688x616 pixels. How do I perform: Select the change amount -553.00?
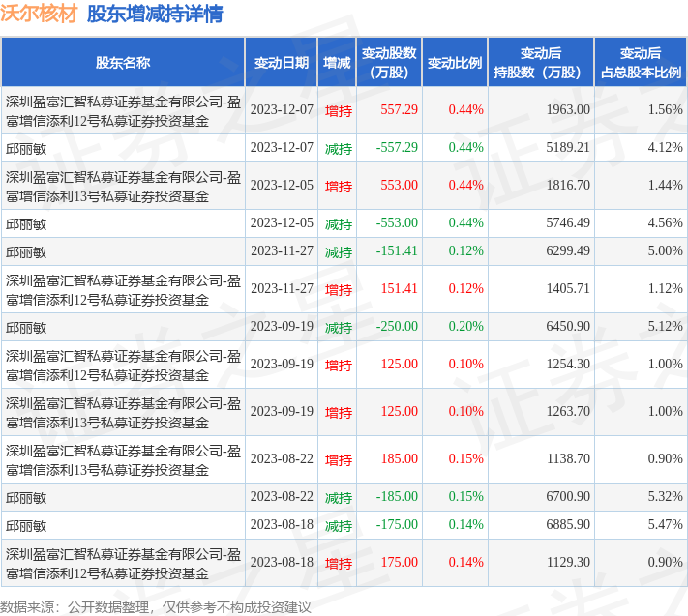tap(397, 222)
